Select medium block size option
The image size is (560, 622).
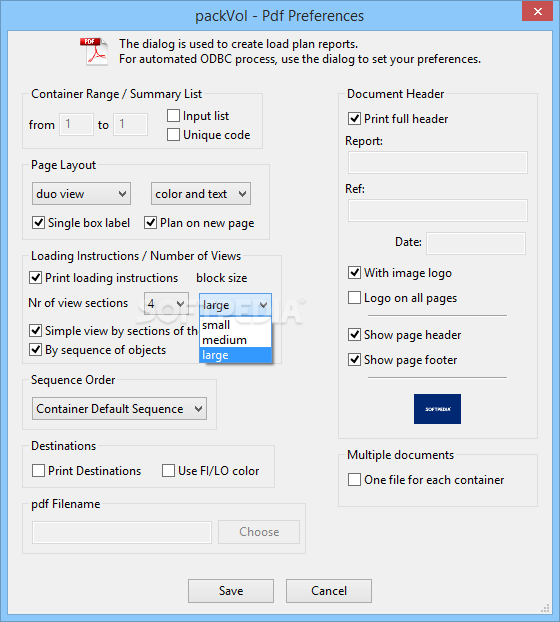(235, 340)
